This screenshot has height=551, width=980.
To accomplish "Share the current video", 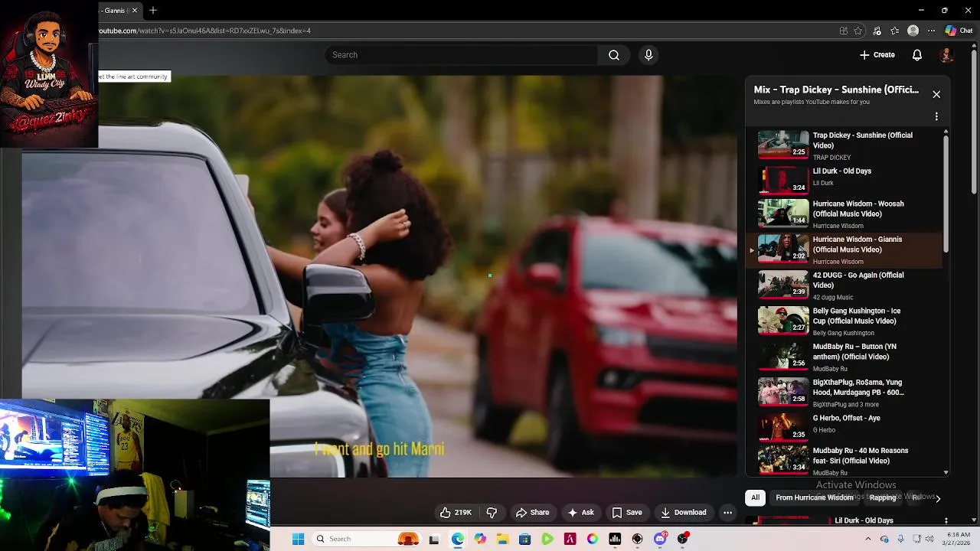I will 532,513.
